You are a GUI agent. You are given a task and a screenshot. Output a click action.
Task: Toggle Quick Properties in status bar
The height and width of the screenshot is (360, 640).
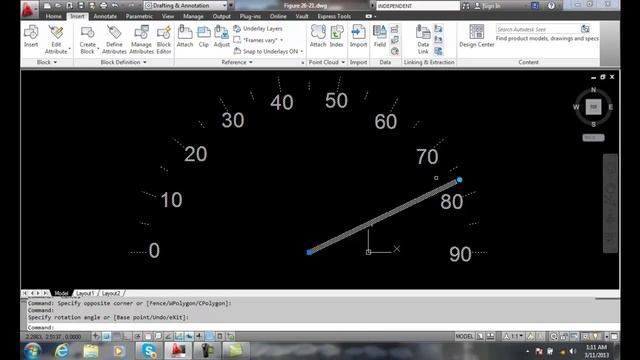220,336
